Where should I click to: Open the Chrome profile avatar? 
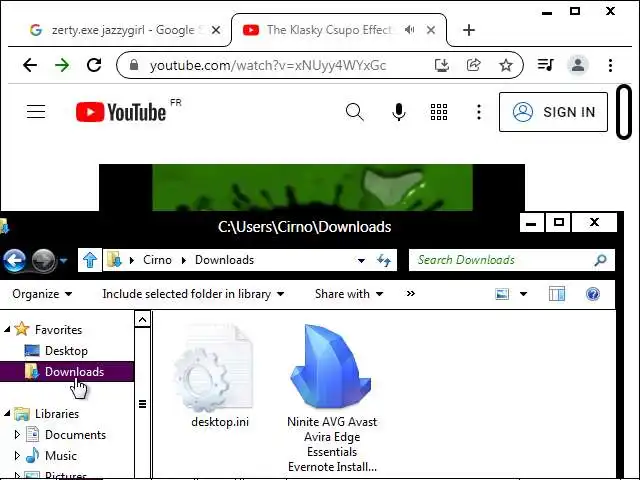(x=578, y=65)
